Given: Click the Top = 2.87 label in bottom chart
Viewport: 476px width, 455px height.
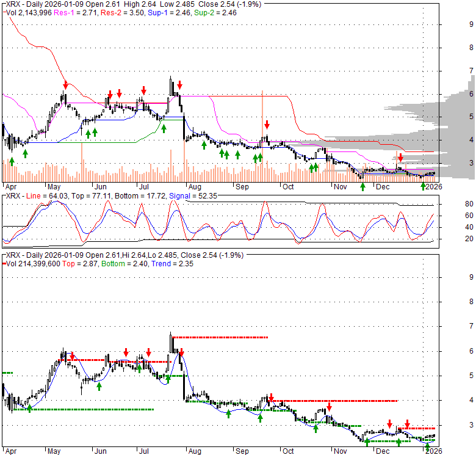Looking at the screenshot, I should pos(80,264).
